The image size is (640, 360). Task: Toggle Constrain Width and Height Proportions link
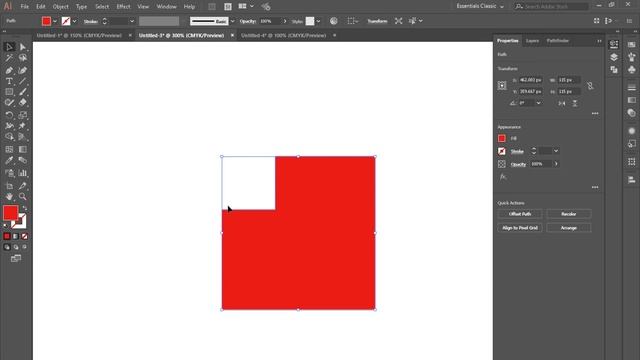tap(590, 86)
